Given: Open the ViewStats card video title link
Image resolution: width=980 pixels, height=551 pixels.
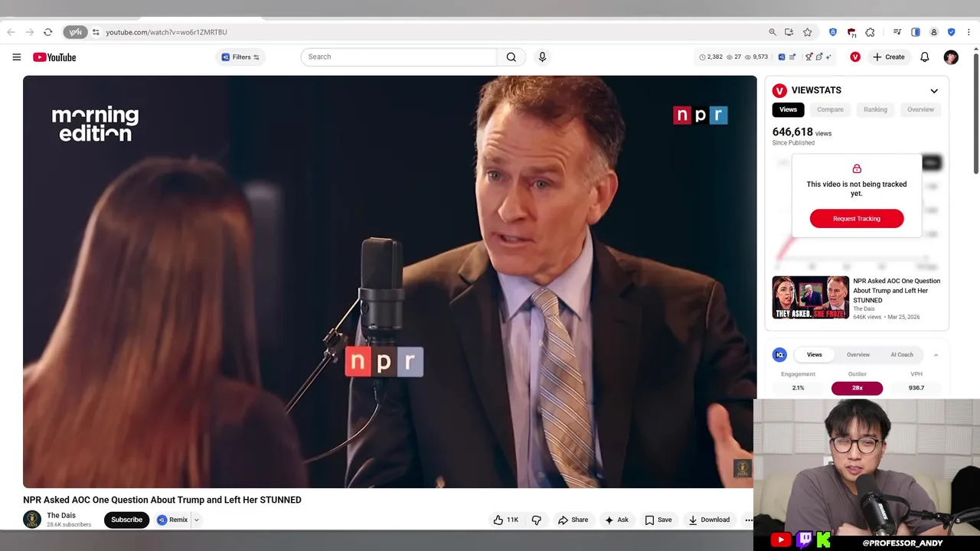Looking at the screenshot, I should (897, 291).
